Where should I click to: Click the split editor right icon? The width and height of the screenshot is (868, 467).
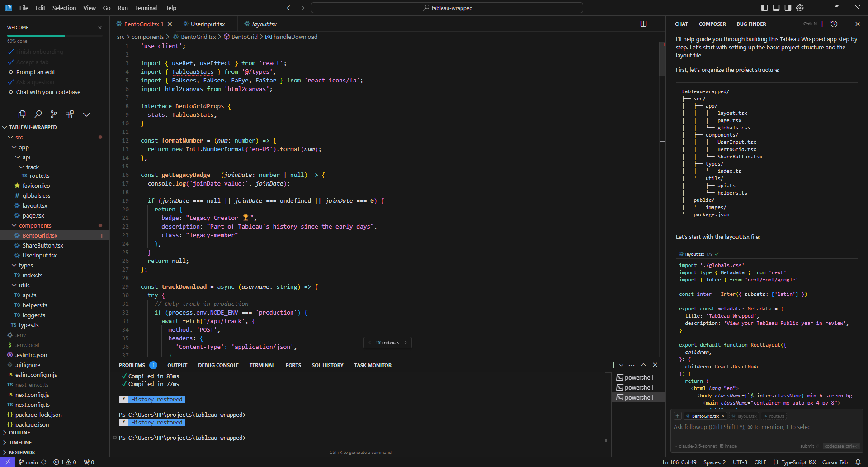[x=643, y=24]
